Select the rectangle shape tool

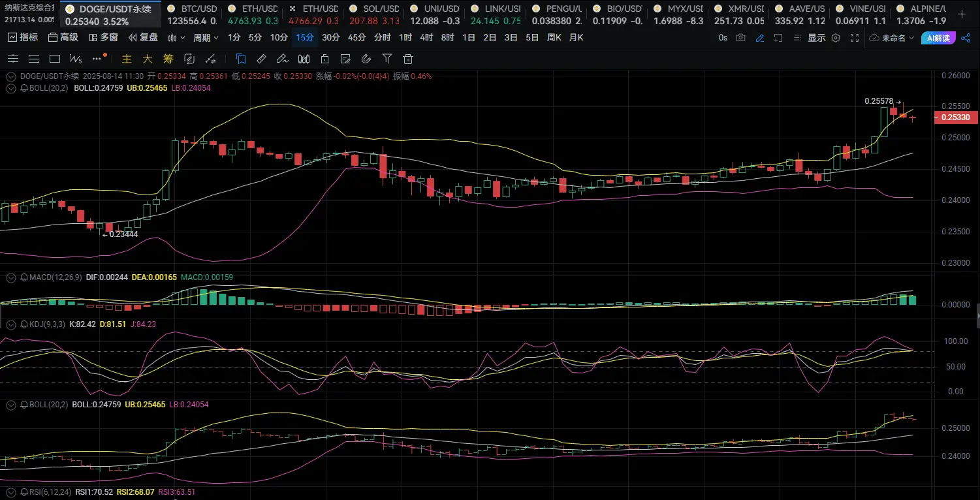point(55,59)
